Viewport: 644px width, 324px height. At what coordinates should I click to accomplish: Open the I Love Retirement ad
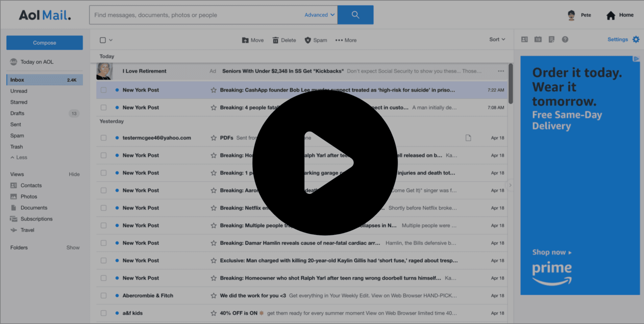click(302, 71)
